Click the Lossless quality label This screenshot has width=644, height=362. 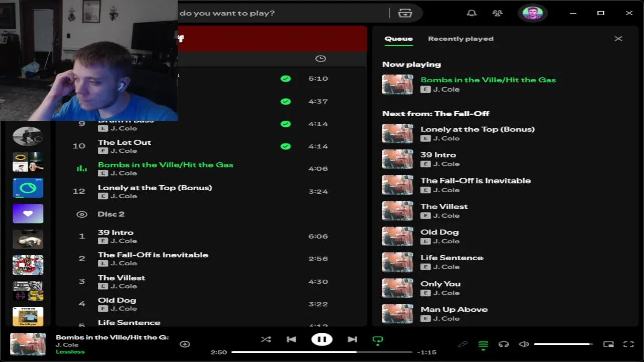(x=70, y=352)
